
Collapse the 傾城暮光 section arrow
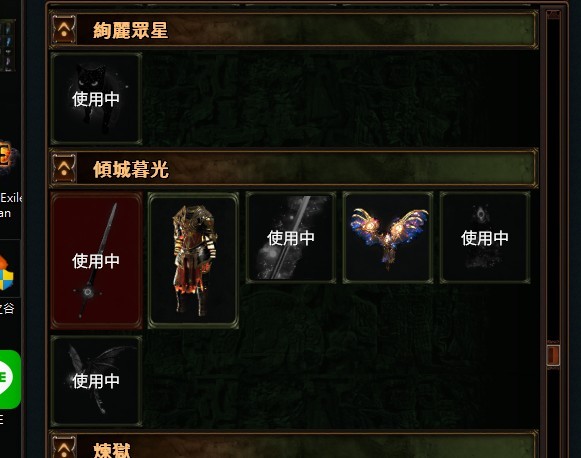click(x=64, y=169)
